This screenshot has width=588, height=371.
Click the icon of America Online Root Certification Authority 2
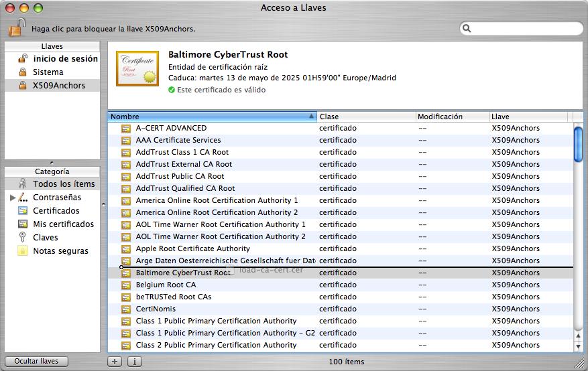pos(126,213)
